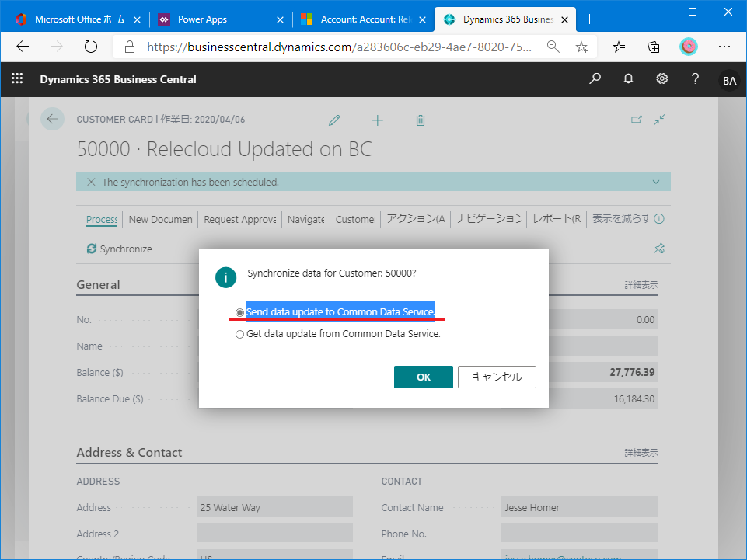
Task: Click the information circle beside 表示を減らす
Action: pos(659,219)
